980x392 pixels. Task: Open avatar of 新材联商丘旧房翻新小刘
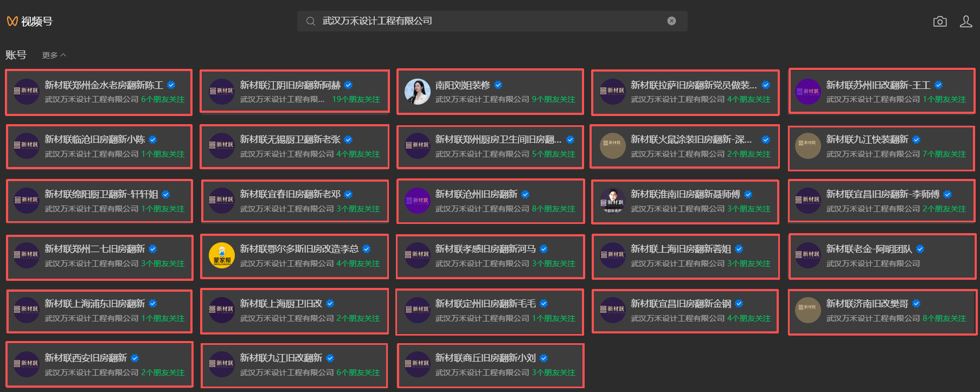point(417,364)
